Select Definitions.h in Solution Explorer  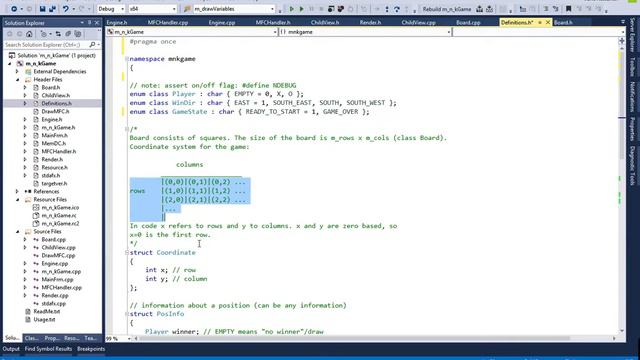point(56,103)
